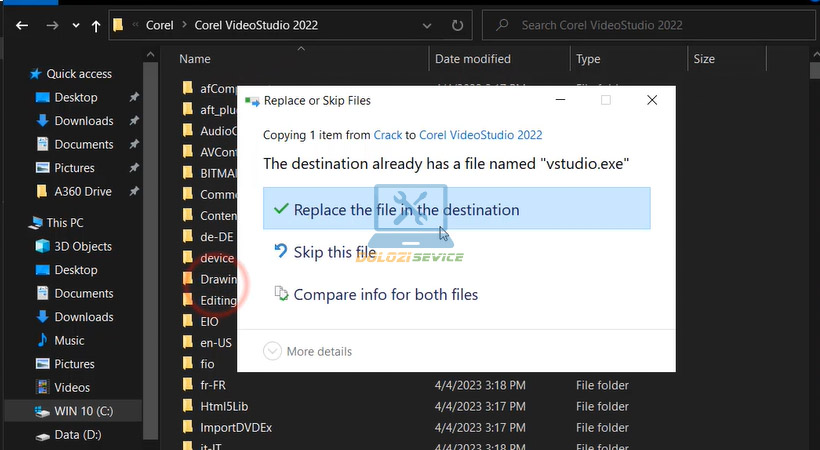Click the Corel VideoStudio 2022 destination link

click(x=480, y=135)
